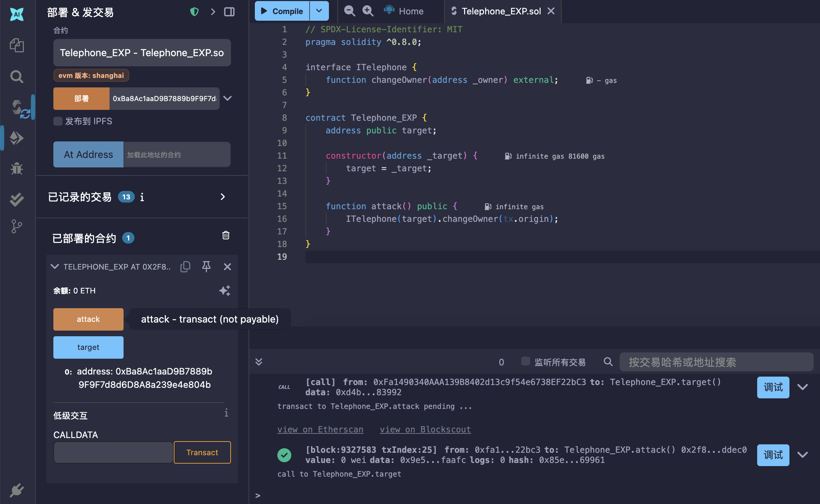Copy the deployed contract address icon
The image size is (820, 504).
pyautogui.click(x=185, y=267)
